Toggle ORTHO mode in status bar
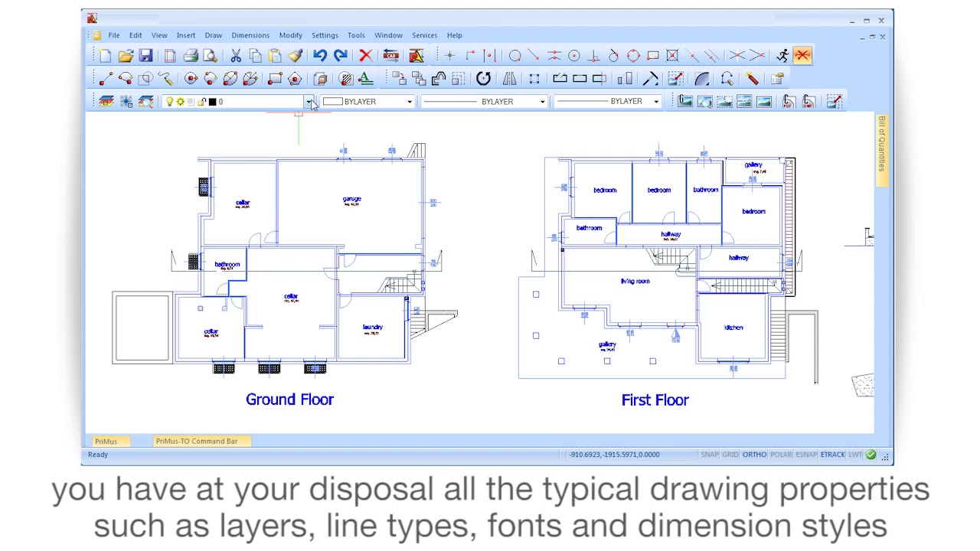This screenshot has height=551, width=980. 754,455
